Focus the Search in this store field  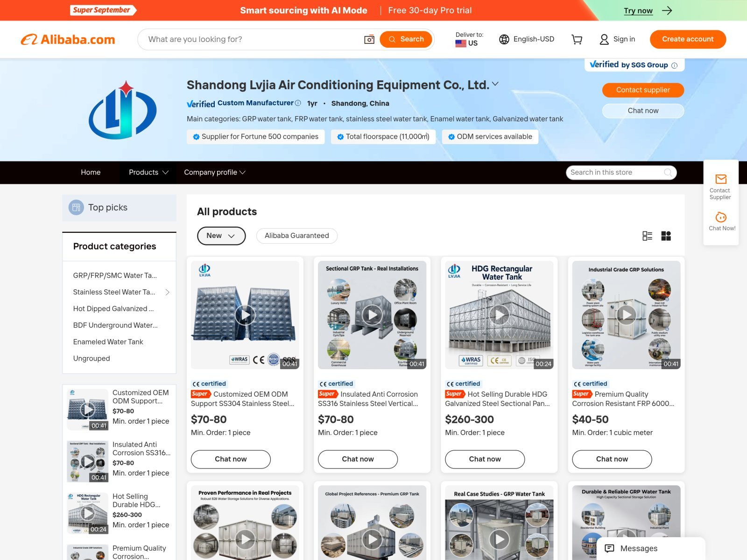pyautogui.click(x=614, y=173)
